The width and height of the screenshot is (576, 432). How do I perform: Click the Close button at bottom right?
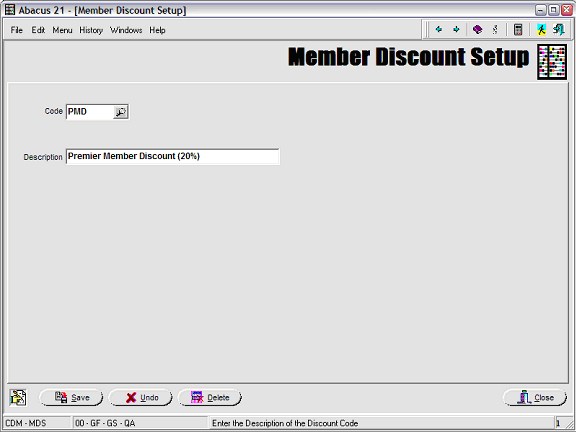pyautogui.click(x=535, y=397)
